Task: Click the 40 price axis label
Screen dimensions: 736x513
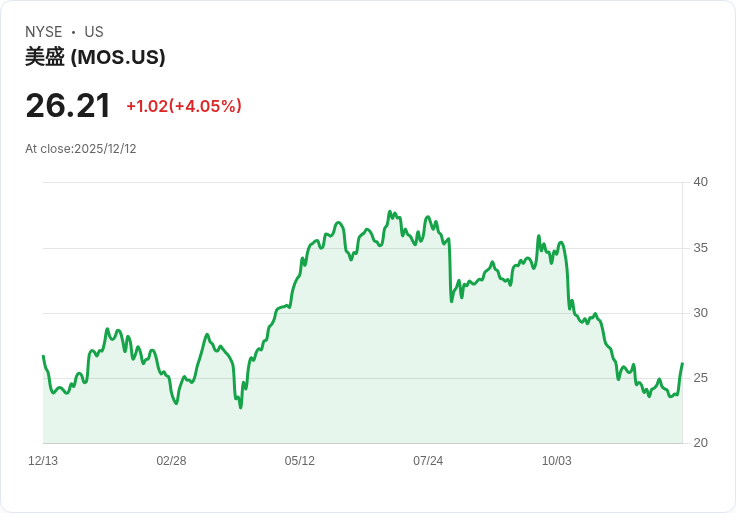Action: (x=701, y=182)
